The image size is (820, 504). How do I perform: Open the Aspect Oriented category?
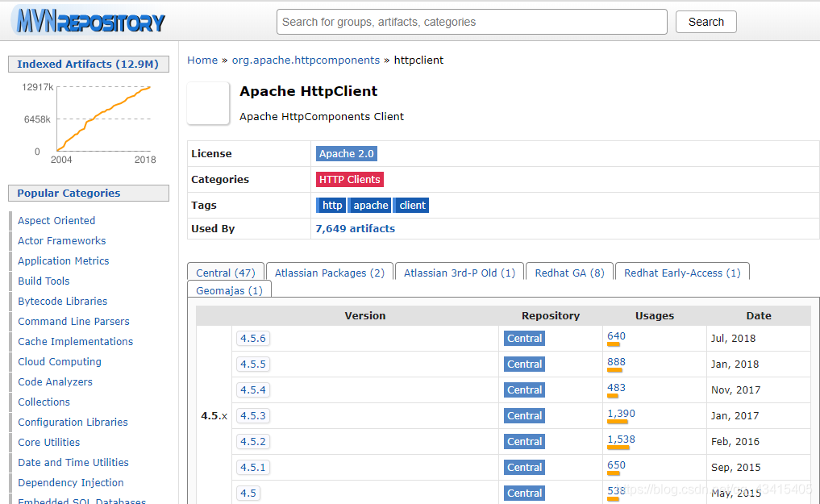[56, 221]
